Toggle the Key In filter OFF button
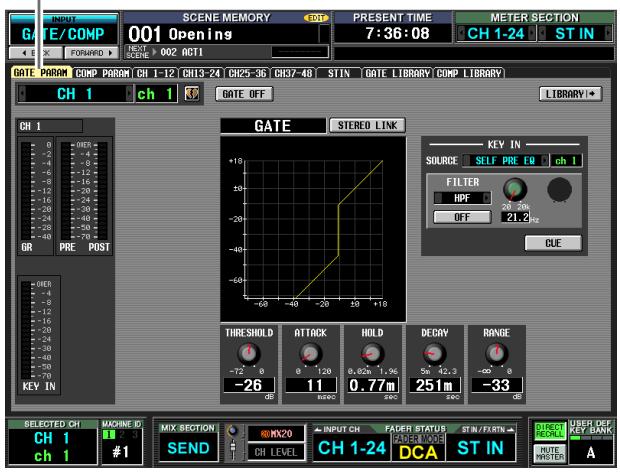This screenshot has width=620, height=473. [462, 217]
